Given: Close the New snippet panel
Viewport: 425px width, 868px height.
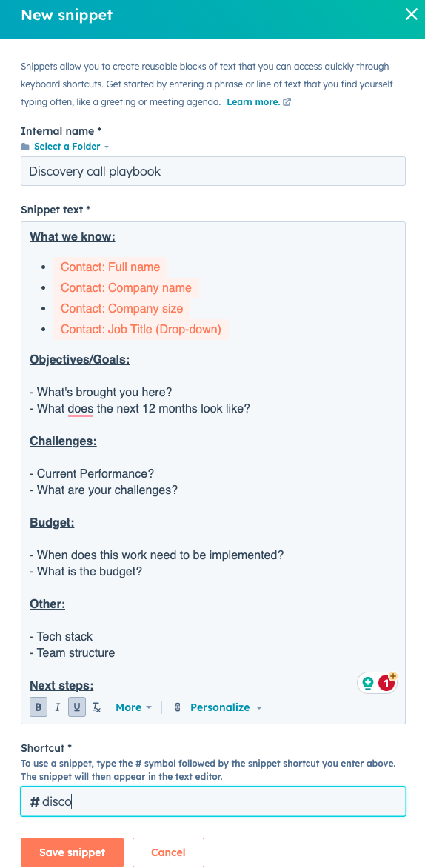Looking at the screenshot, I should (x=411, y=14).
